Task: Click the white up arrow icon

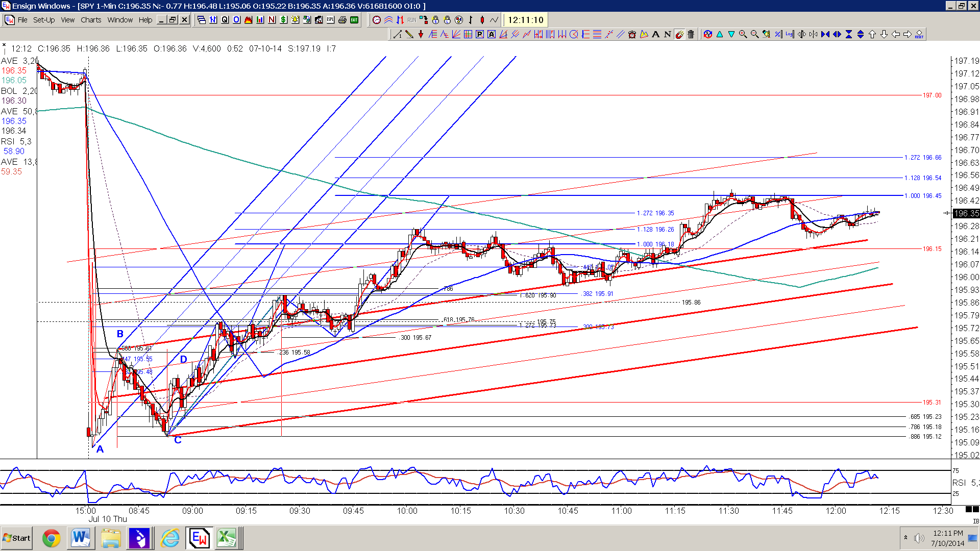Action: (x=872, y=34)
